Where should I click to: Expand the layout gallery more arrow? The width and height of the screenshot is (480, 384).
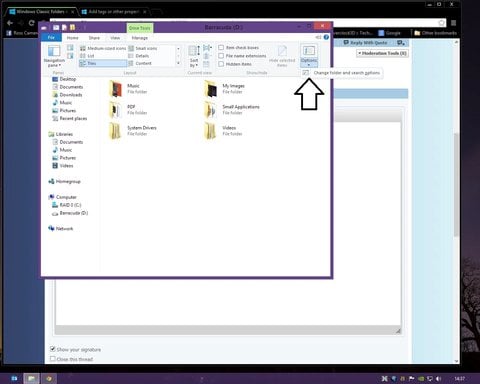click(178, 63)
